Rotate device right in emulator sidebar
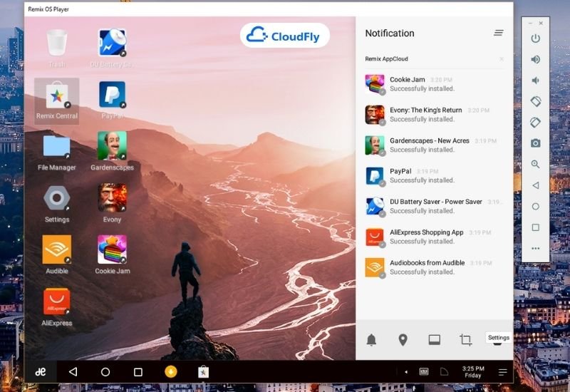This screenshot has height=392, width=570. [536, 123]
